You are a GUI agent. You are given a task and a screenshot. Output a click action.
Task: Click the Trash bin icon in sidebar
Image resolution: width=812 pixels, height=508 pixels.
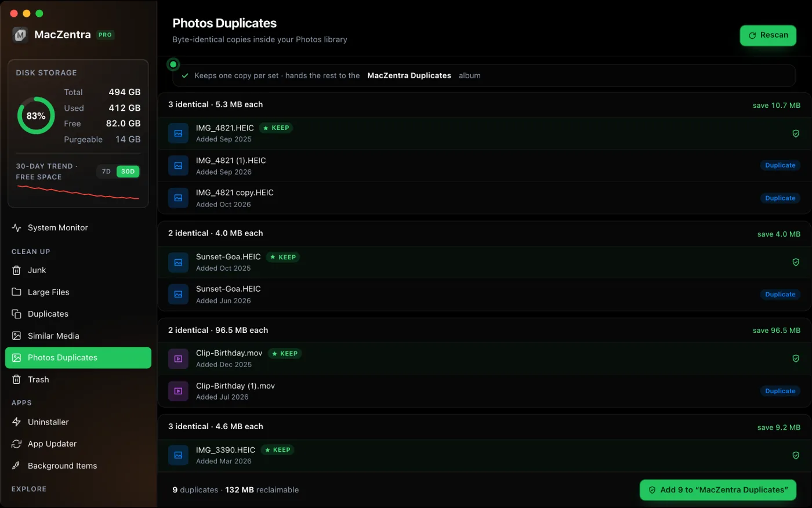point(16,380)
